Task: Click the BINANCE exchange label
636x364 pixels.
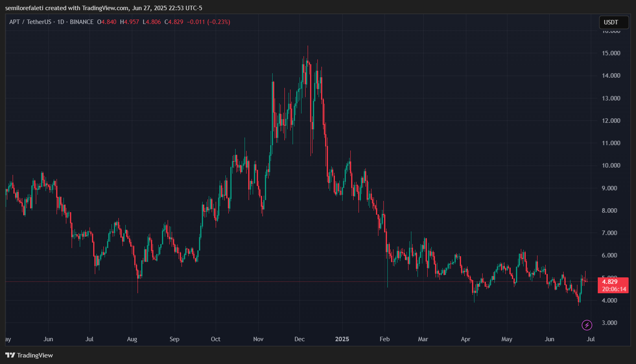Action: coord(82,22)
